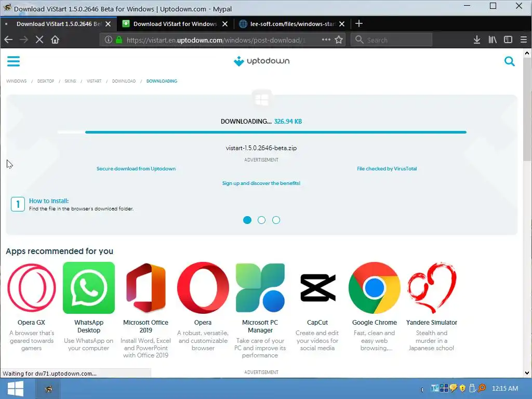Select the first install-step carousel dot
The height and width of the screenshot is (399, 532).
click(x=247, y=220)
